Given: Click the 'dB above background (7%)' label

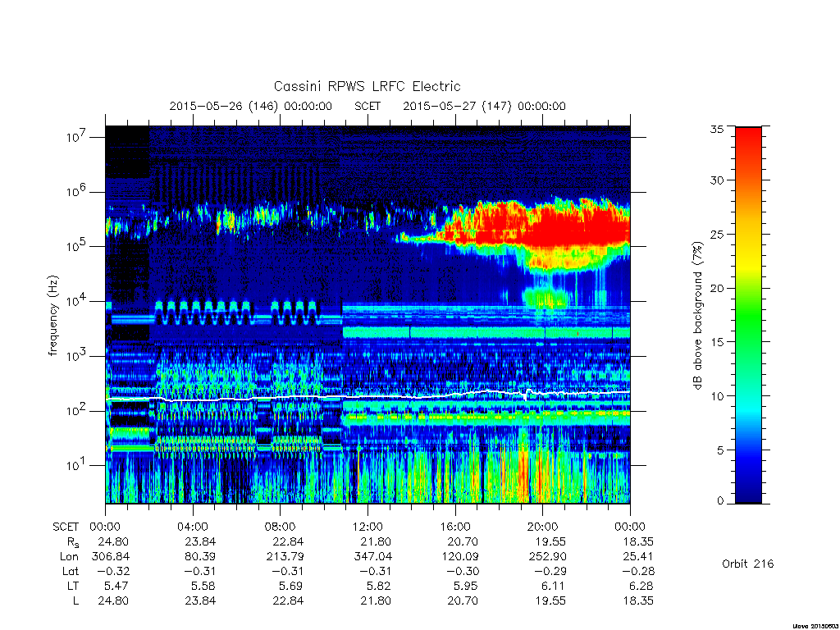Looking at the screenshot, I should 697,316.
